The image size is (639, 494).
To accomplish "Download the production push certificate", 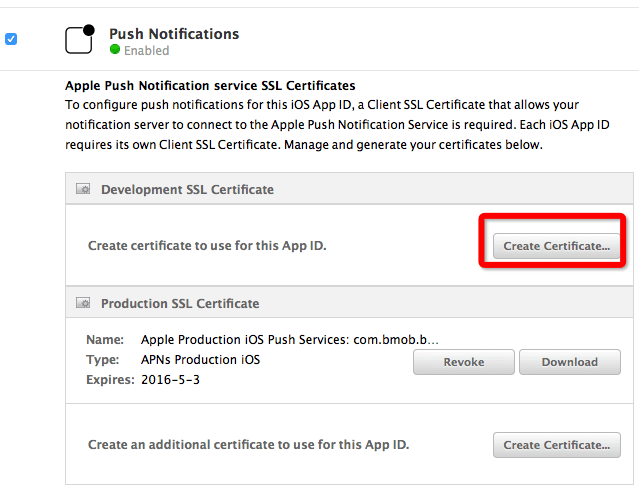I will pos(569,362).
